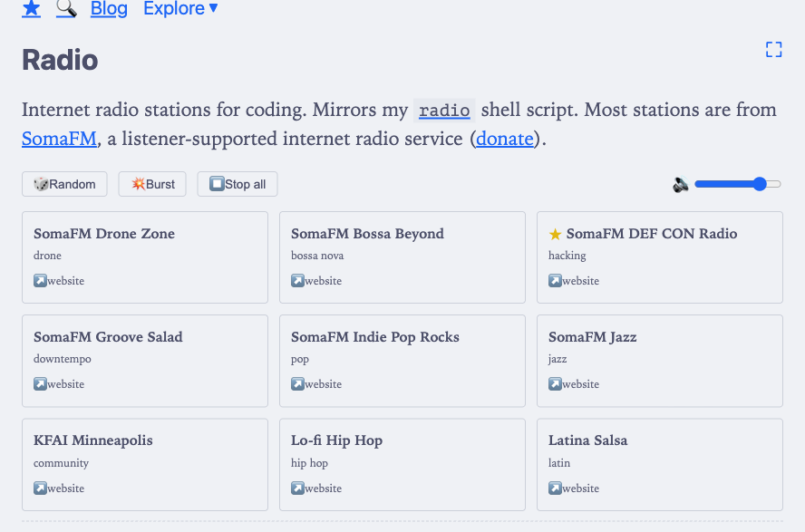This screenshot has height=532, width=805.
Task: Play SomaFM Jazz station
Action: [x=660, y=362]
